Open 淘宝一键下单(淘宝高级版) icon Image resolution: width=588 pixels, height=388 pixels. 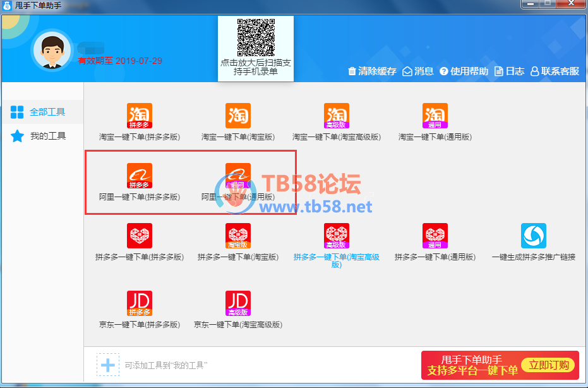(337, 116)
